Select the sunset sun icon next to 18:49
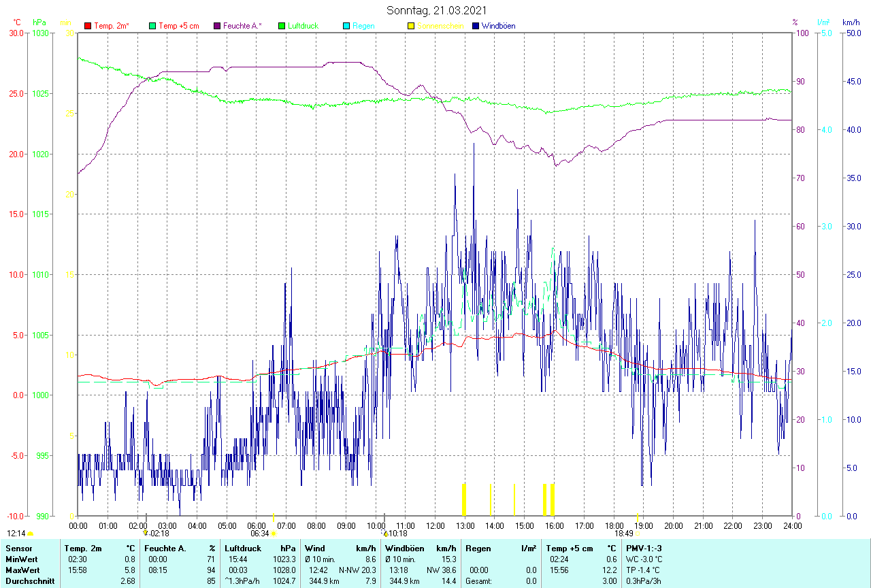 pos(638,534)
